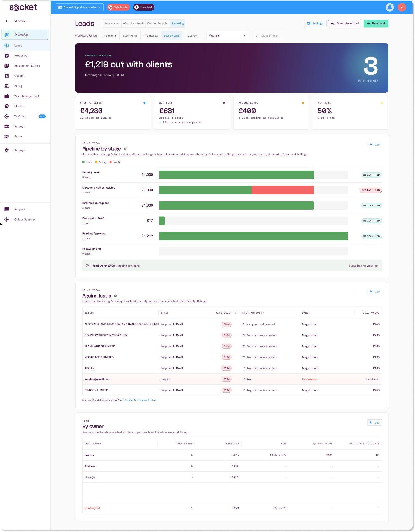Click the Minimise back arrow icon

7,21
